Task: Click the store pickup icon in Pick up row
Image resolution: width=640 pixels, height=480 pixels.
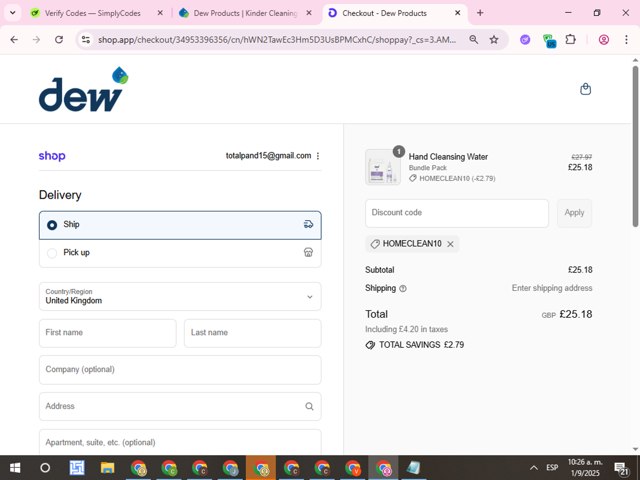Action: [308, 252]
